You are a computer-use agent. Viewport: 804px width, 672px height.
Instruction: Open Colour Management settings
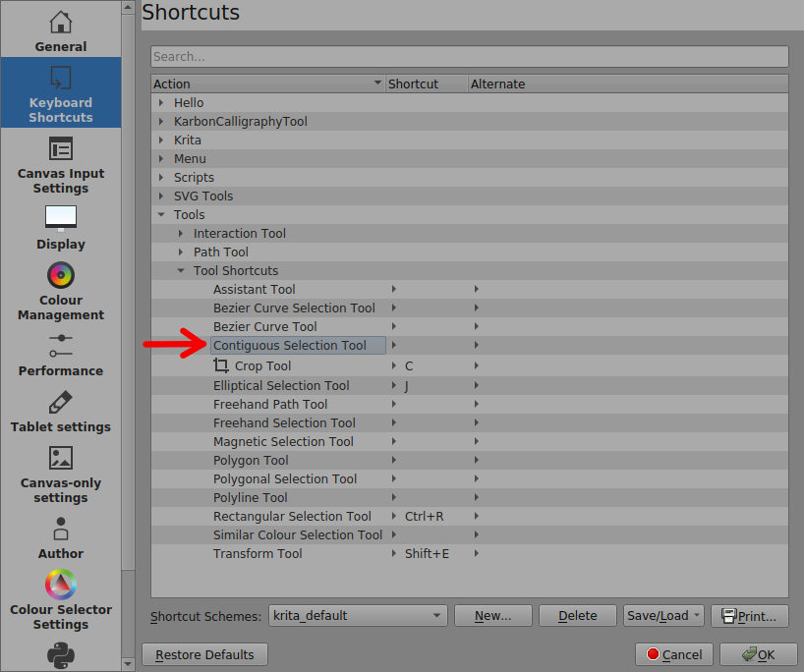pos(61,291)
